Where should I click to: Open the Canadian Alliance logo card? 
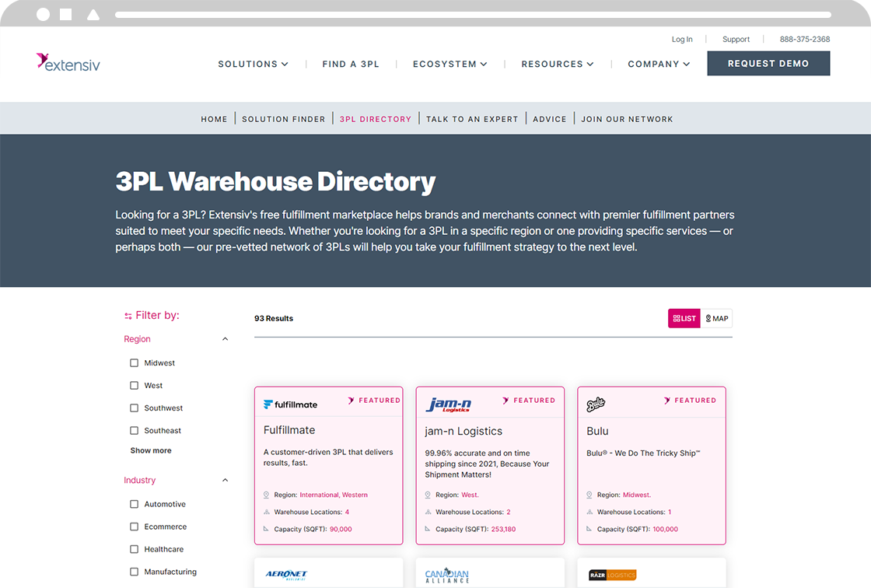tap(447, 576)
